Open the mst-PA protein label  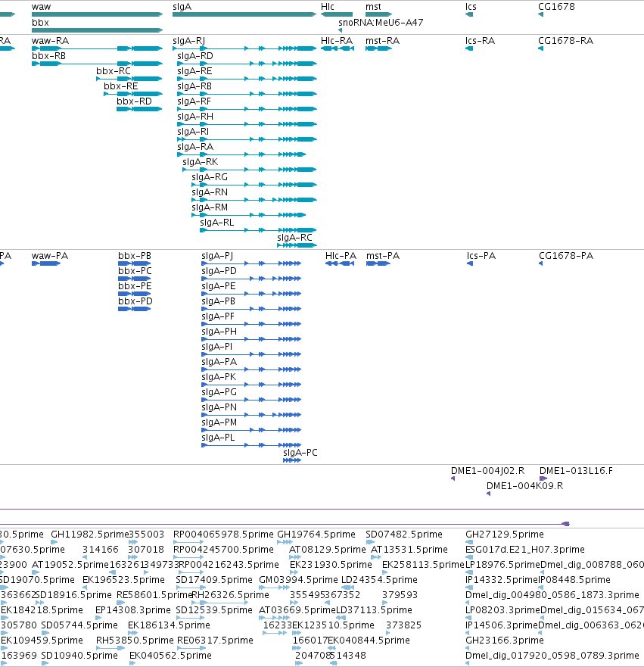383,256
